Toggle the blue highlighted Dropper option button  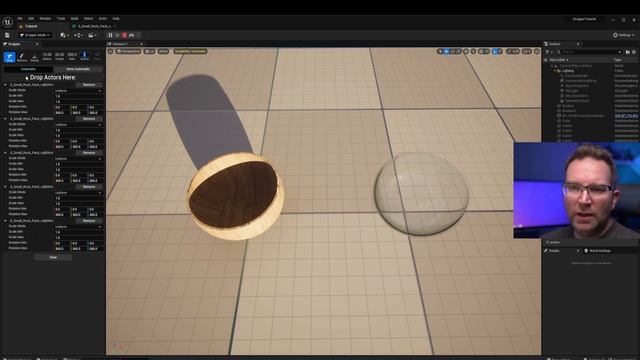click(x=84, y=56)
